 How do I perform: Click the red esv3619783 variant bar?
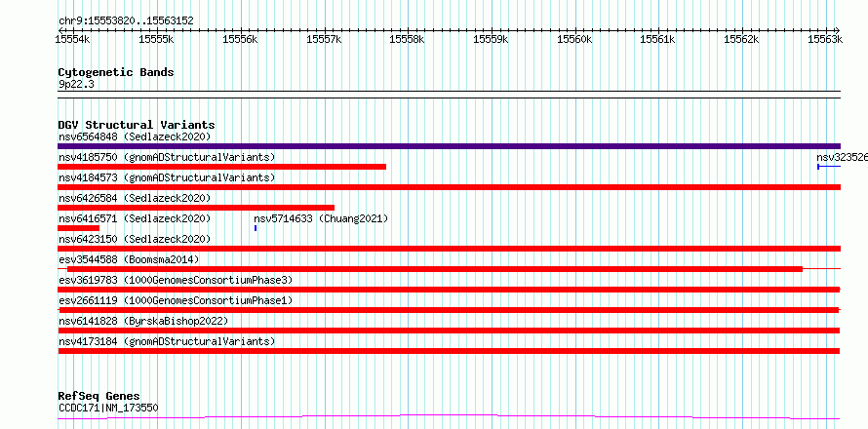449,290
